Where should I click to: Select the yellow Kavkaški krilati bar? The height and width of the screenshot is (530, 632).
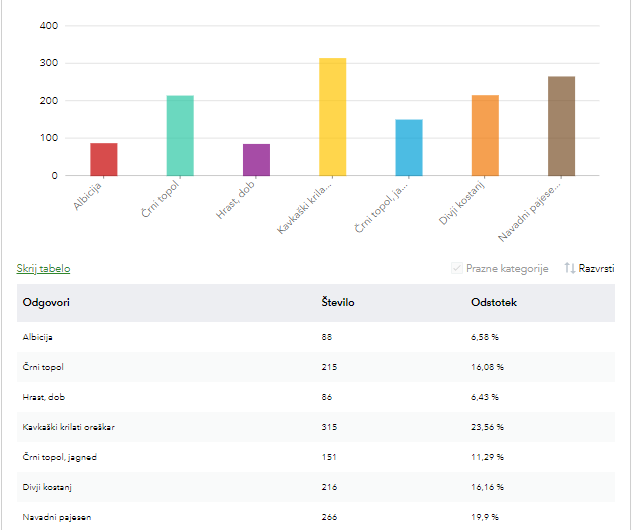pos(332,117)
